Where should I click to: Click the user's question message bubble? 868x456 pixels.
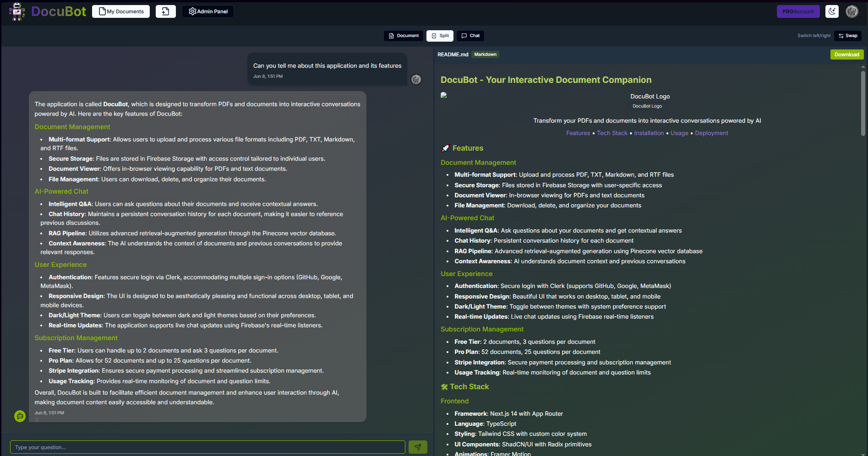pos(327,69)
